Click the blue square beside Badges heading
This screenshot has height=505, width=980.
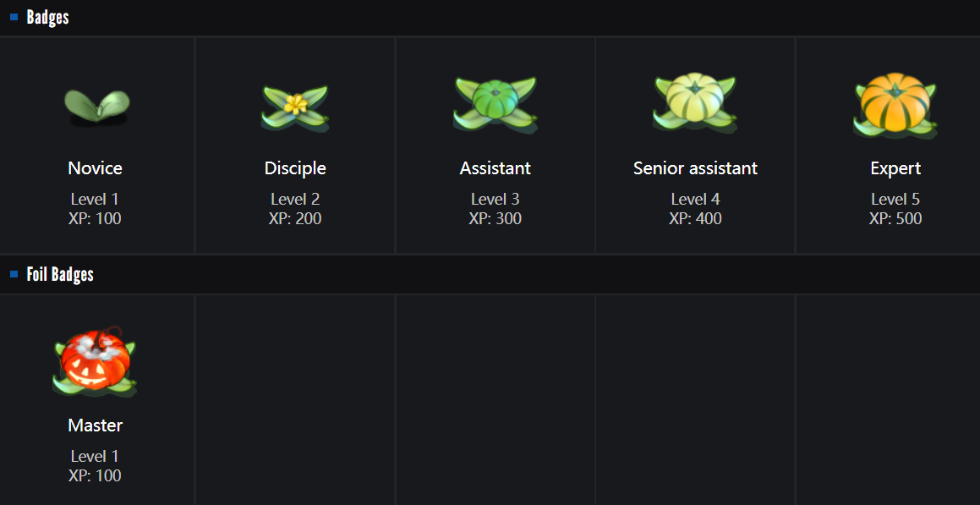point(14,17)
